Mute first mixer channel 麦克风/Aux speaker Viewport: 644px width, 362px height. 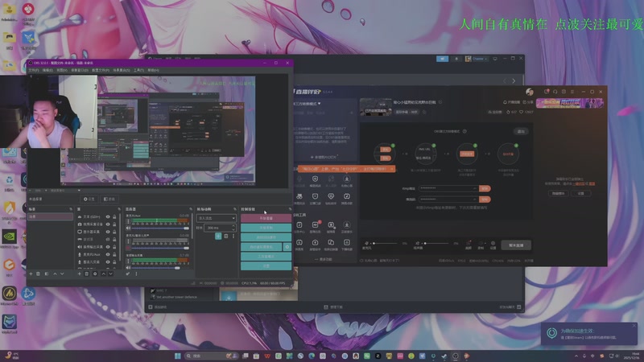tap(128, 228)
